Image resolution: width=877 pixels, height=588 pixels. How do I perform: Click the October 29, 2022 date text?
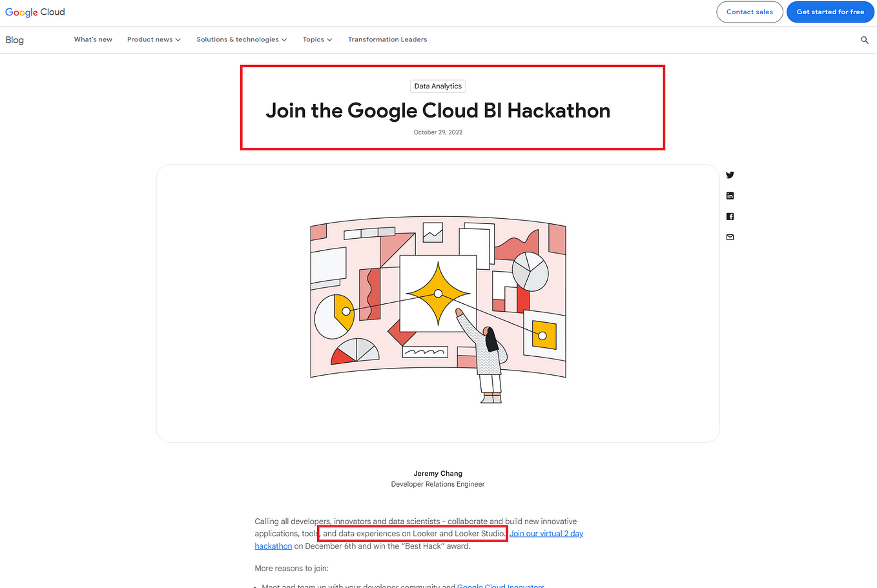pos(438,132)
